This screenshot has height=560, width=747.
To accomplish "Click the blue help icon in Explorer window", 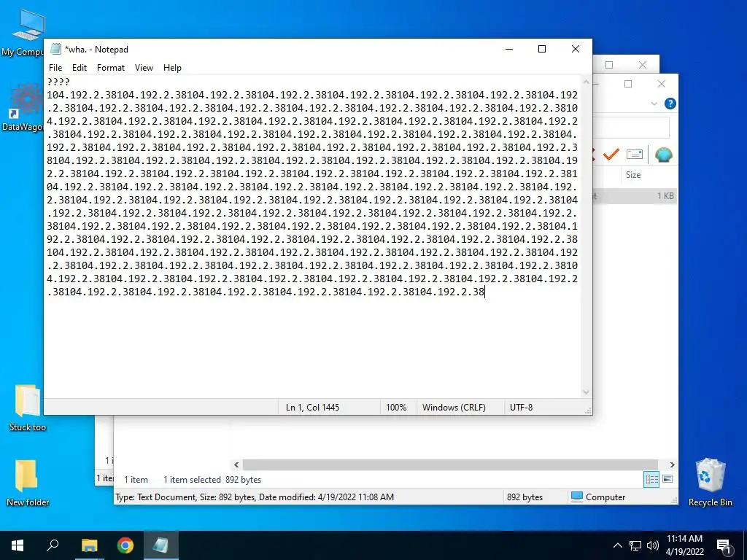I will pos(670,104).
